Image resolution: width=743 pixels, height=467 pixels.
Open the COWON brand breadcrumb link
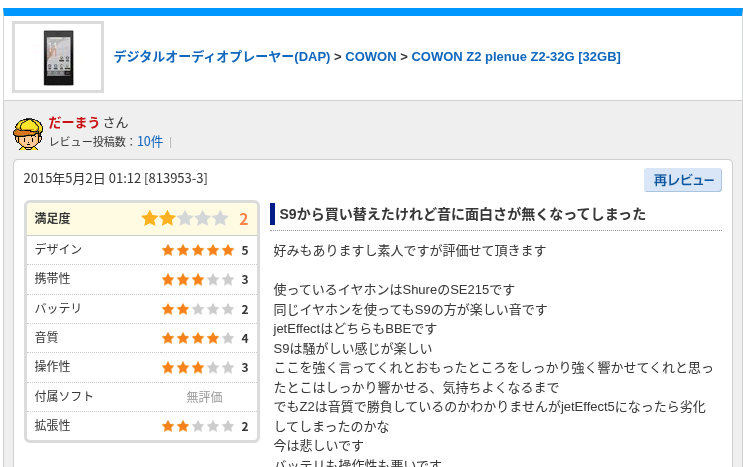(371, 57)
